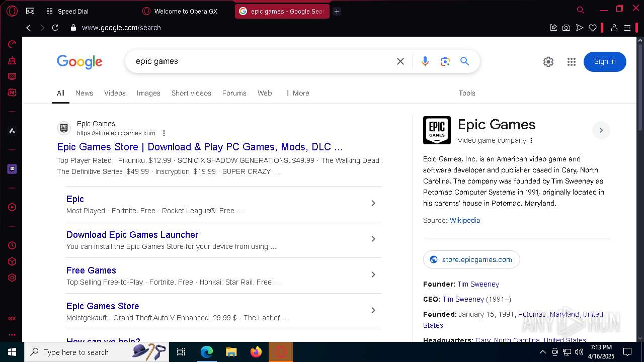The image size is (644, 362).
Task: Open Founder Tim Sweeney link
Action: [478, 284]
